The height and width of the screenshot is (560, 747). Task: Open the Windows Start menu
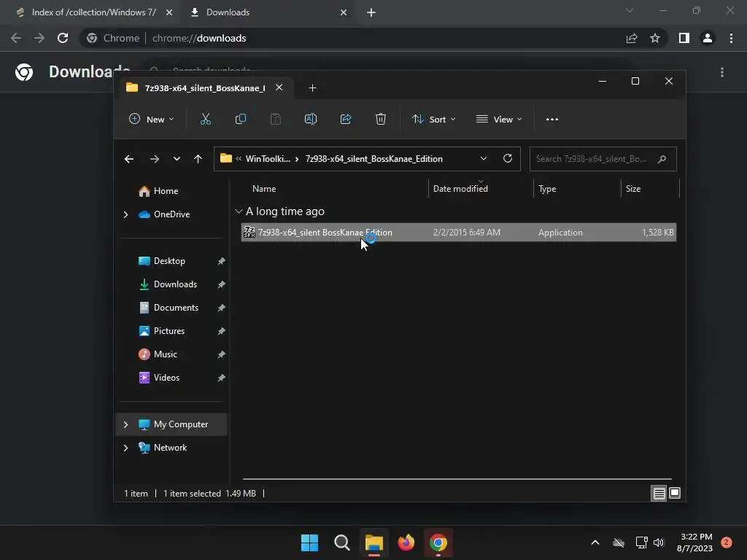[x=309, y=542]
